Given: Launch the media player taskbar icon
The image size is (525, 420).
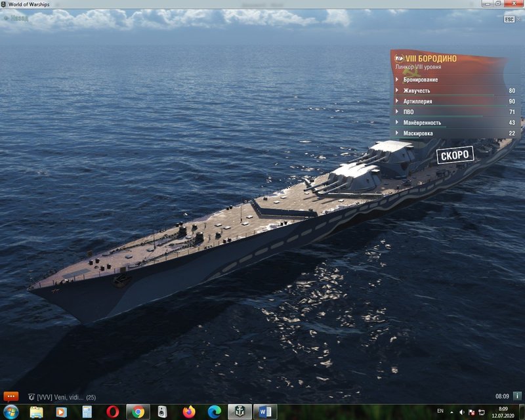Looking at the screenshot, I should (x=61, y=412).
